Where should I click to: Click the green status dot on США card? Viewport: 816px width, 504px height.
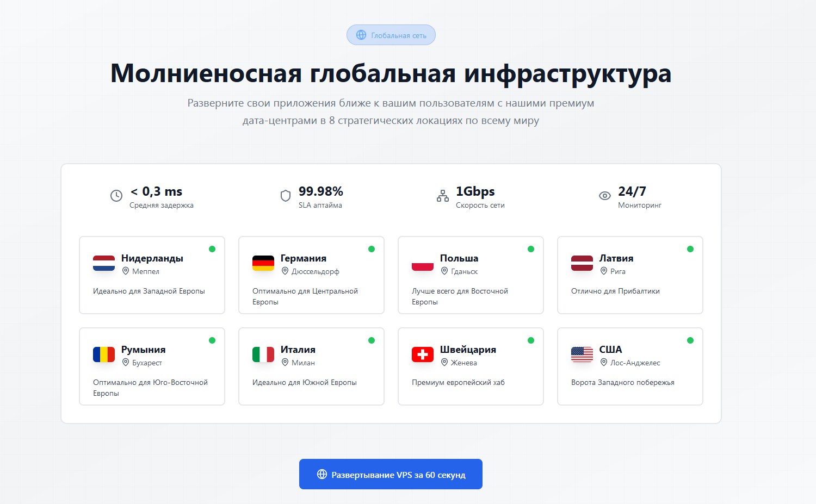pyautogui.click(x=690, y=340)
